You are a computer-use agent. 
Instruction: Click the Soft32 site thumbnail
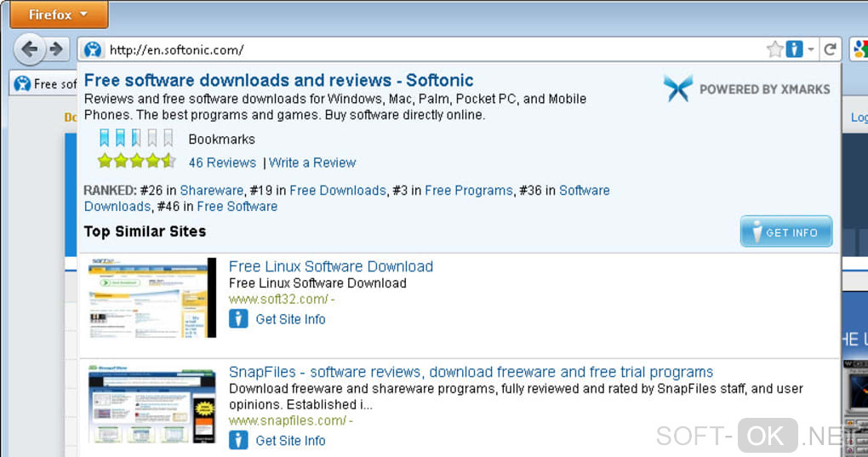tap(151, 298)
